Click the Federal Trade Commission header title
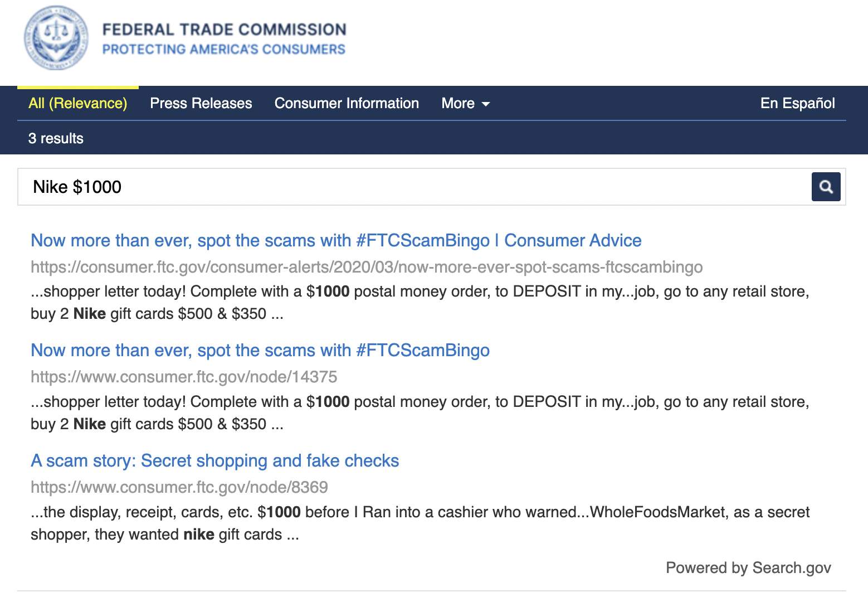Image resolution: width=868 pixels, height=602 pixels. [224, 30]
